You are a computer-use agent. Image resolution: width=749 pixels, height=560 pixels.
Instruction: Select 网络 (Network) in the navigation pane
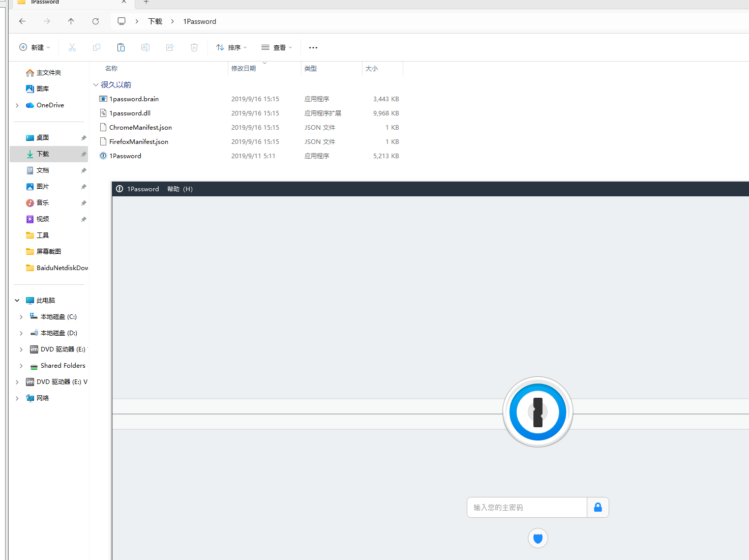[x=43, y=398]
